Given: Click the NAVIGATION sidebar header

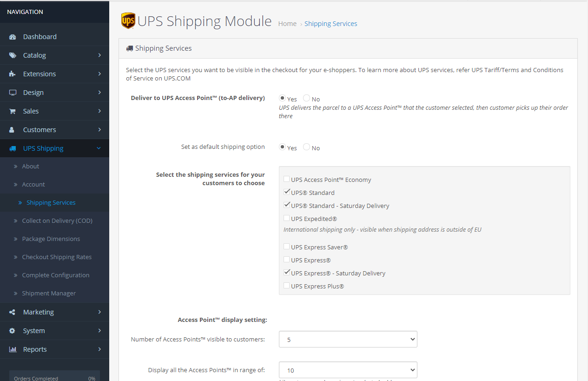Looking at the screenshot, I should tap(25, 12).
